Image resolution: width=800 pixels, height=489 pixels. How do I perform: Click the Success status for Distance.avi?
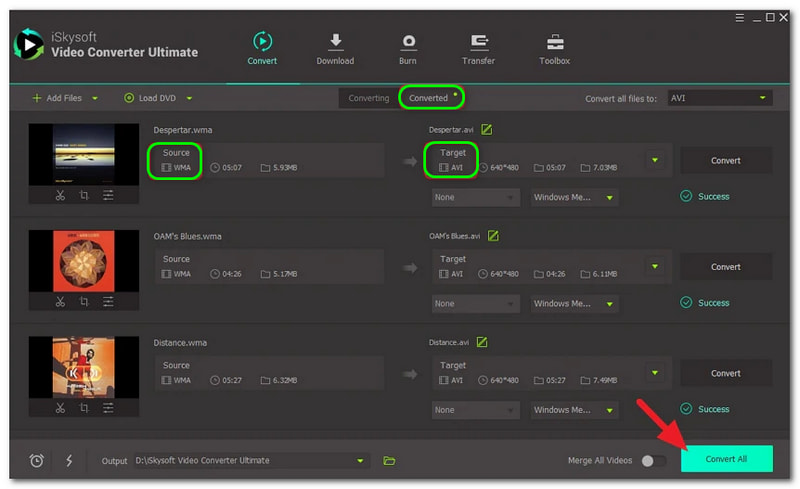[705, 409]
